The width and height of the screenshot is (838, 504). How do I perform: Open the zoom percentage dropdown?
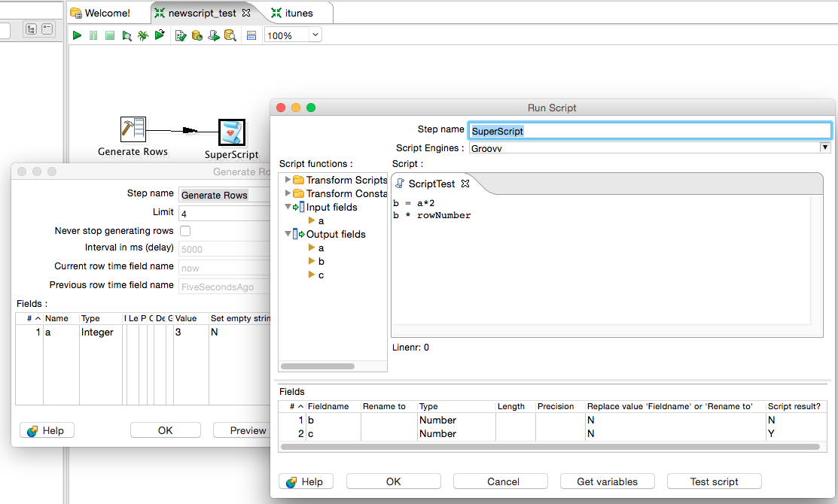coord(315,35)
